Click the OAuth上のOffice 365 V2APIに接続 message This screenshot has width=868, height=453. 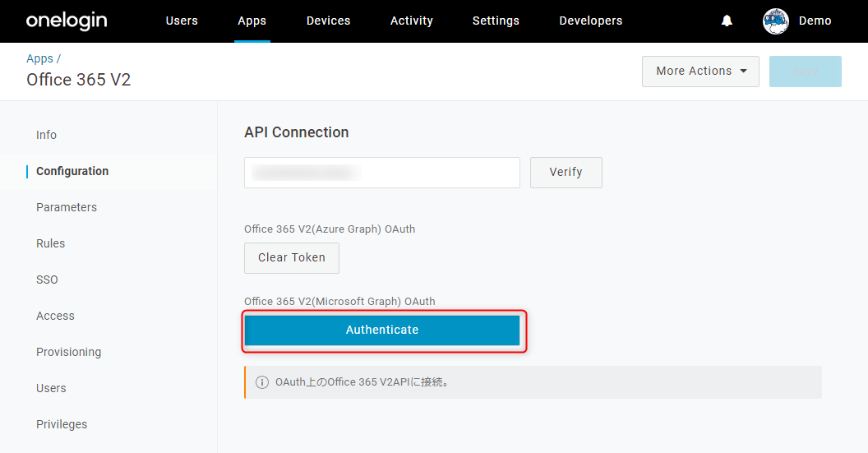(362, 382)
